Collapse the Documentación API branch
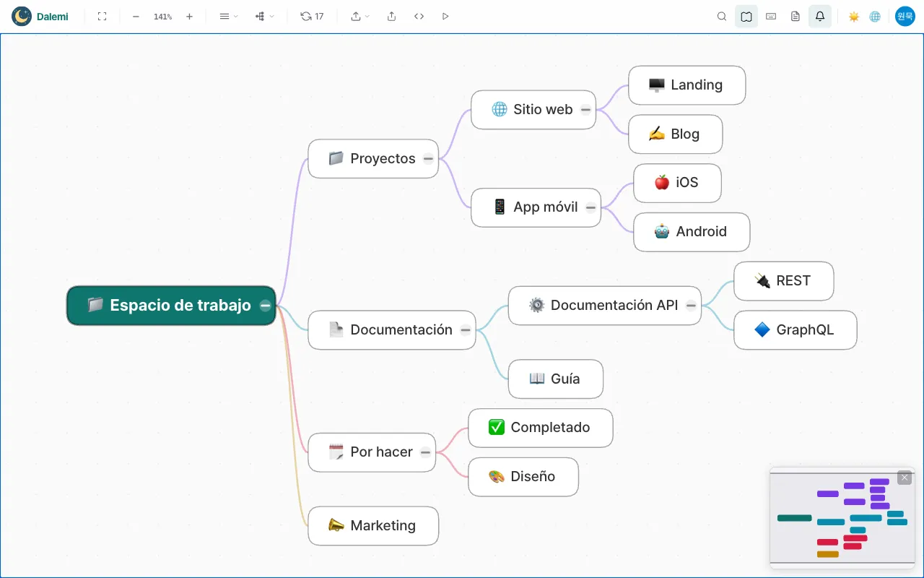The height and width of the screenshot is (578, 924). [x=692, y=306]
